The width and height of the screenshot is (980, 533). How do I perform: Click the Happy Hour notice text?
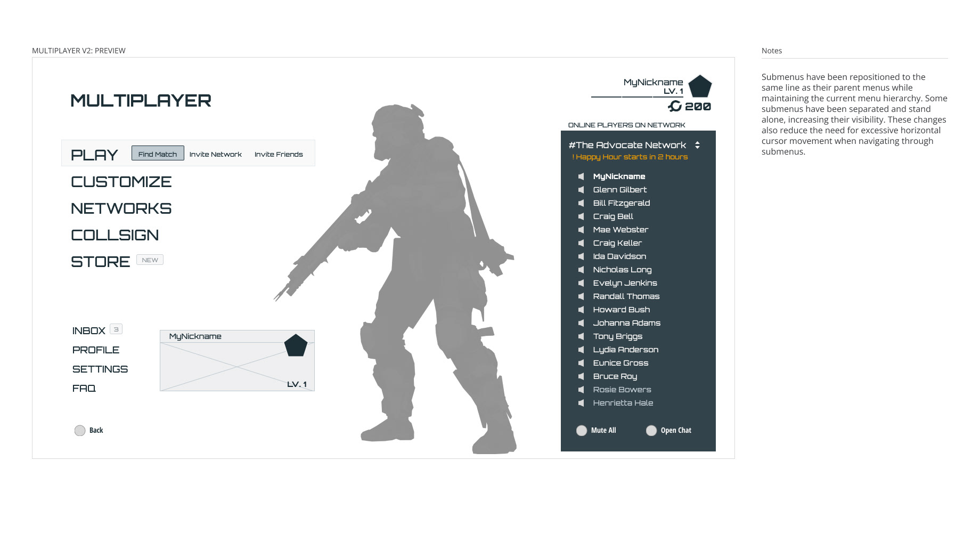[630, 157]
